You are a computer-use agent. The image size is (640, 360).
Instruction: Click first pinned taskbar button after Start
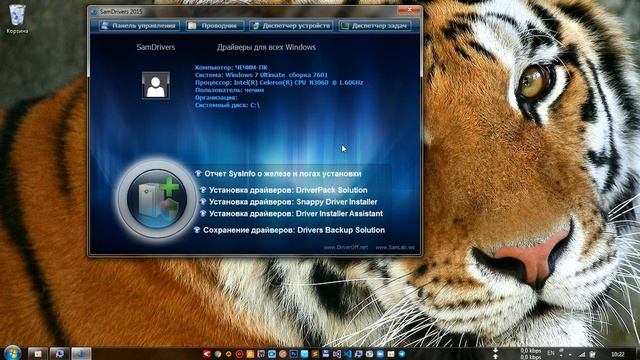[x=38, y=354]
